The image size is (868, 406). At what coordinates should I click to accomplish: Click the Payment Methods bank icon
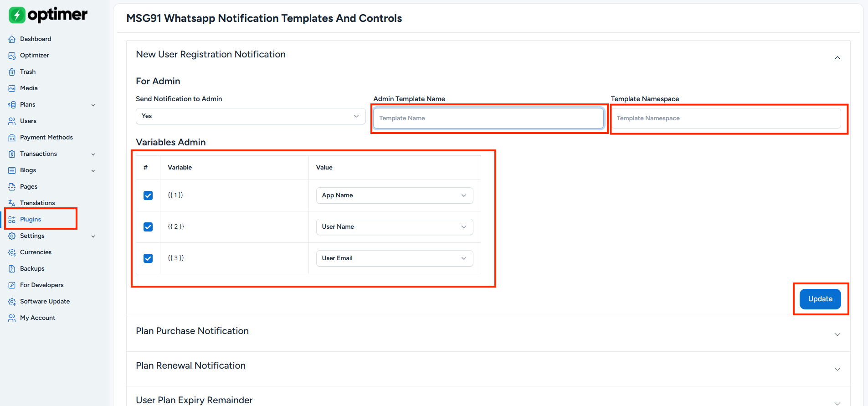[x=12, y=138]
